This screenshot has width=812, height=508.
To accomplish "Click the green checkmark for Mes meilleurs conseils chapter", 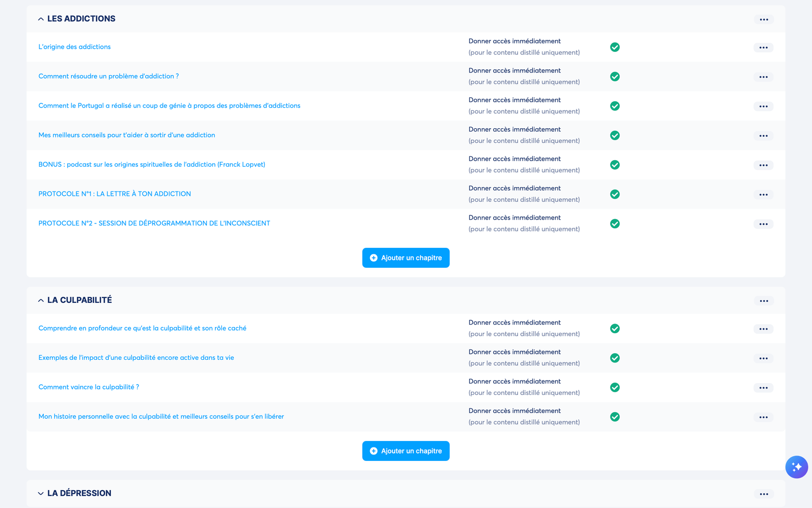I will (x=615, y=135).
